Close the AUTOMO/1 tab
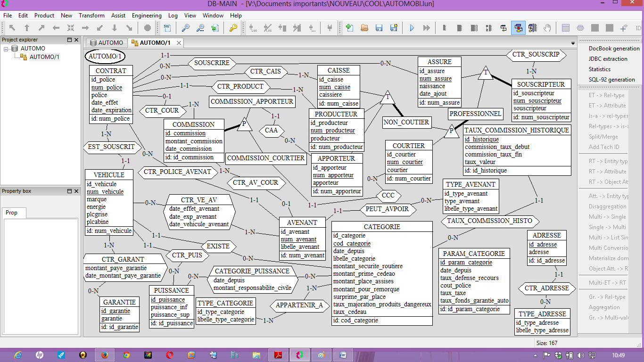644x362 pixels. tap(179, 43)
